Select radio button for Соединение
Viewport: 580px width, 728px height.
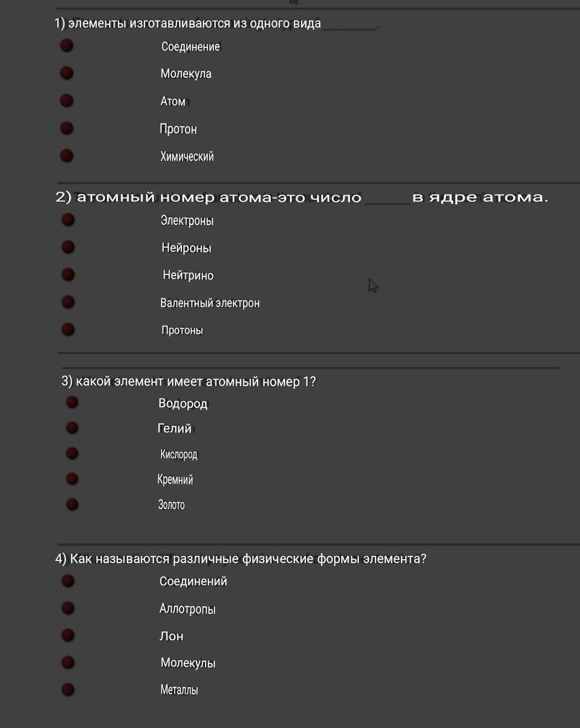(x=67, y=45)
